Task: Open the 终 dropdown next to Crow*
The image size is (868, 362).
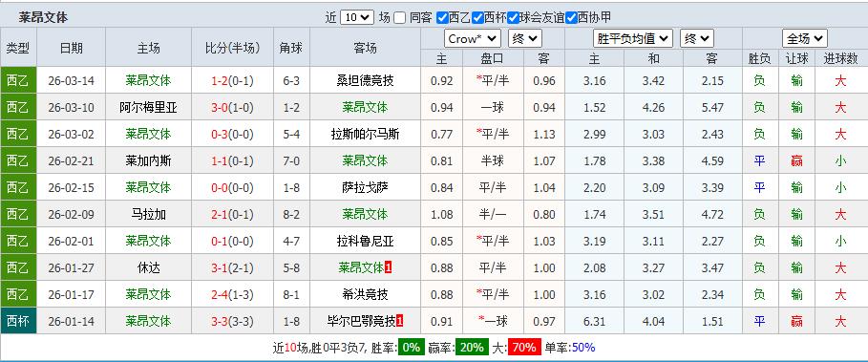Action: [525, 39]
